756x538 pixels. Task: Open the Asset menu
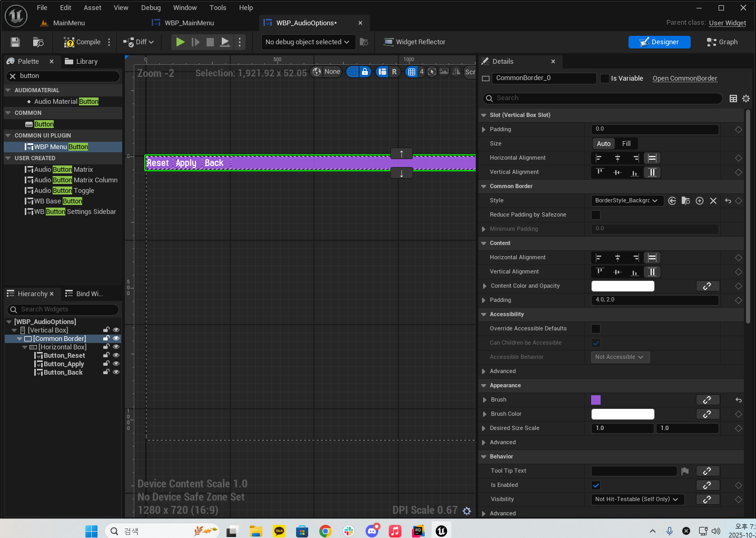pos(92,8)
